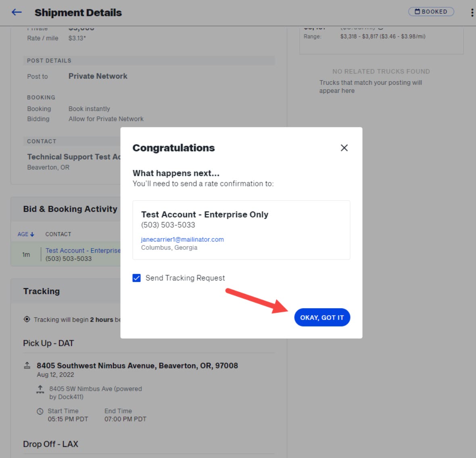
Task: Collapse the Tracking section header
Action: point(42,291)
